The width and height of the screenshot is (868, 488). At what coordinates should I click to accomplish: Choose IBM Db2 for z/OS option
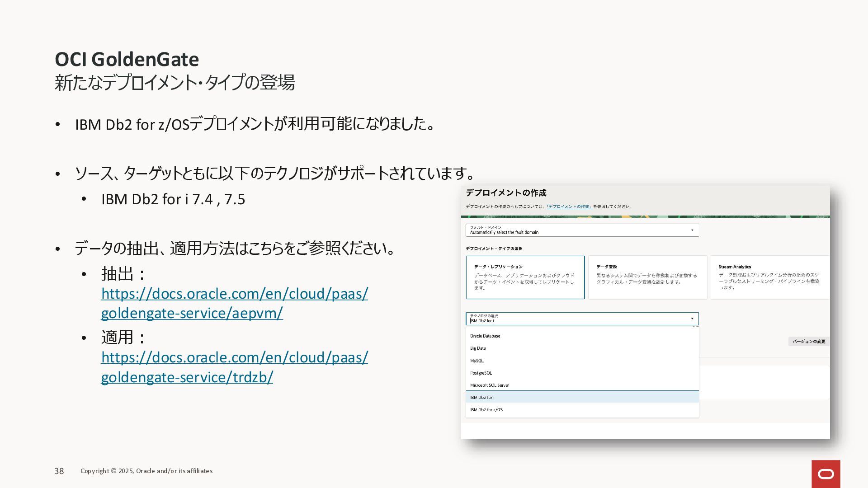click(582, 409)
